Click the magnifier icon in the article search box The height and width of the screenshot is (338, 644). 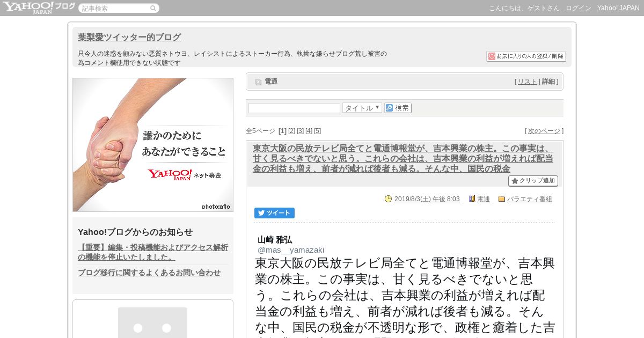[x=153, y=8]
